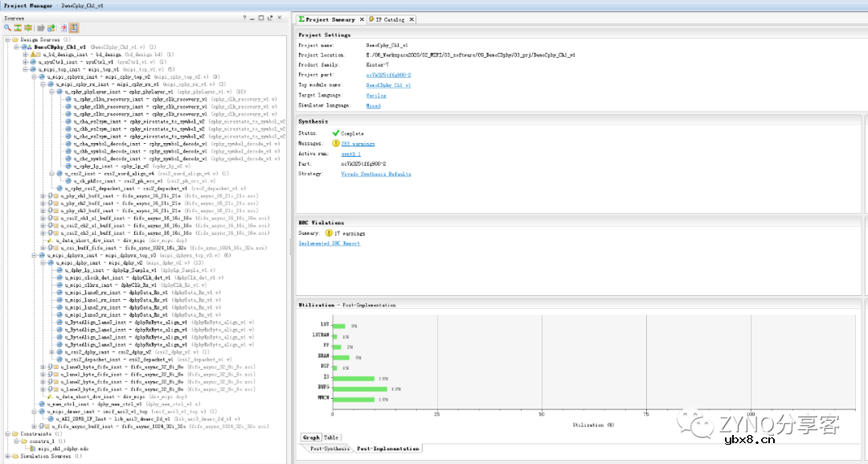Click the Expand All icon in Sources

(28, 28)
